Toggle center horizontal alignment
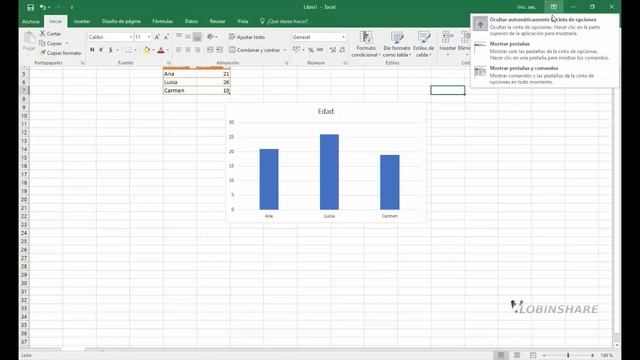The image size is (640, 360). (x=188, y=50)
